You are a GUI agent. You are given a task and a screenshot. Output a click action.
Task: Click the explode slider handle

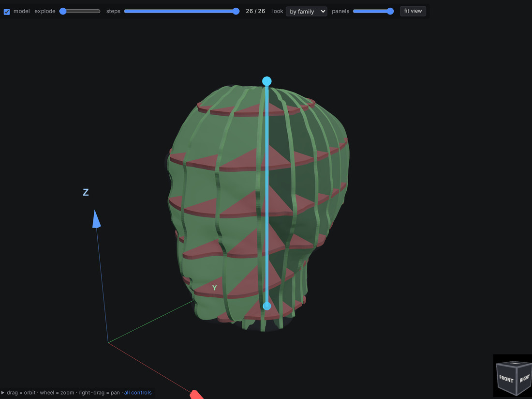[63, 11]
